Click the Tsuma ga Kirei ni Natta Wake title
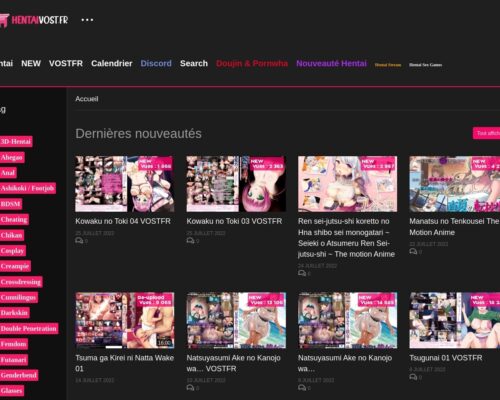This screenshot has width=500, height=400. tap(124, 363)
